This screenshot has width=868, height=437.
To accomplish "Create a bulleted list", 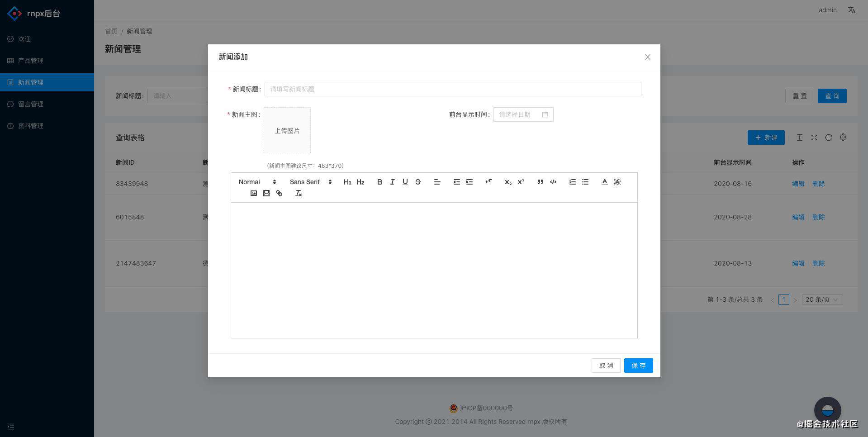I will coord(585,182).
